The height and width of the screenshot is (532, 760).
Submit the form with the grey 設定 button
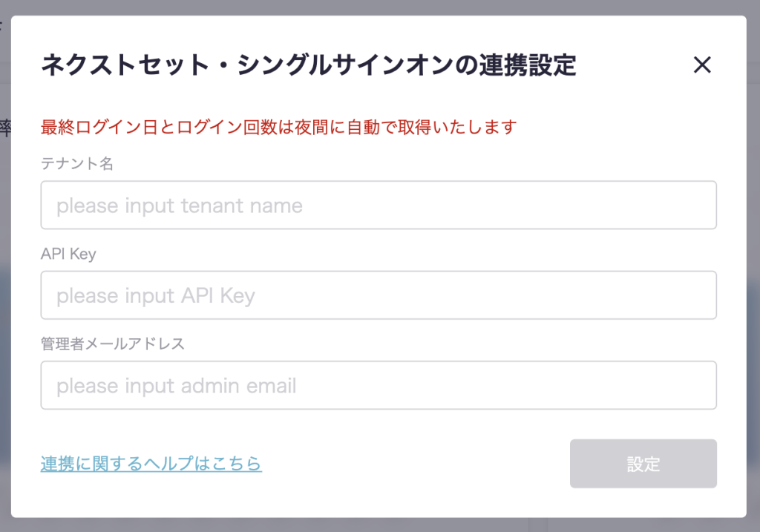(643, 464)
